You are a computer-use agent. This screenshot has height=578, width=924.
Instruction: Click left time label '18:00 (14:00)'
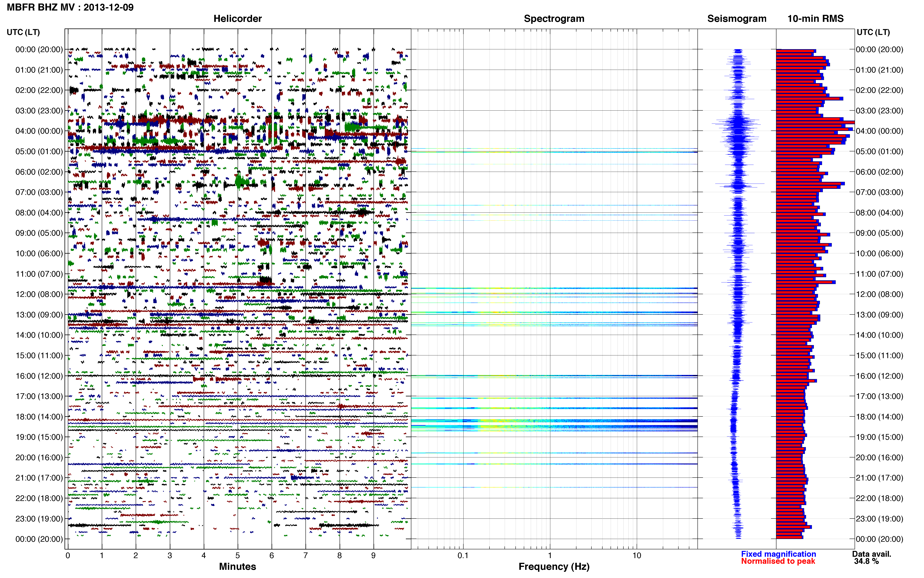pos(39,417)
